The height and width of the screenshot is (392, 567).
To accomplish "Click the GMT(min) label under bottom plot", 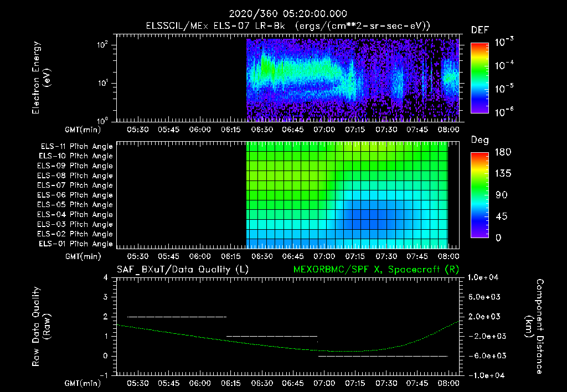I will [x=83, y=384].
